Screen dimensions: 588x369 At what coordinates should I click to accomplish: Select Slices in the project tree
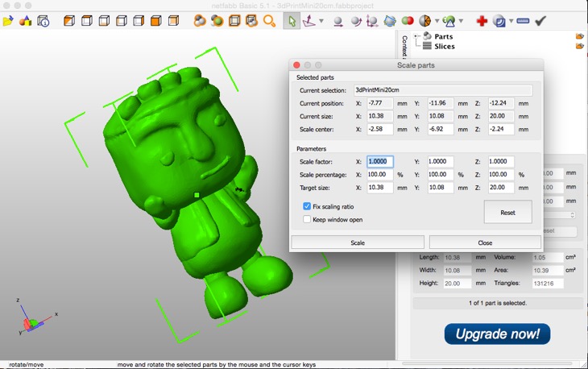(x=444, y=47)
